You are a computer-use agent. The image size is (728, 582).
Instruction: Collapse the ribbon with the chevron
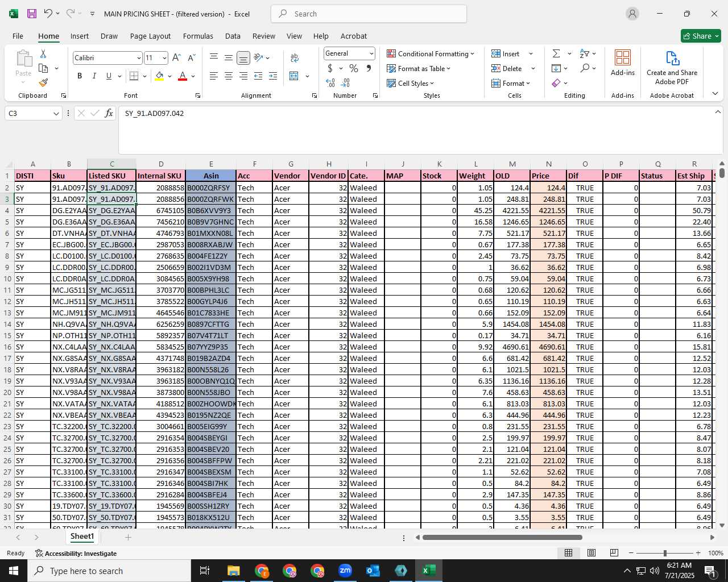[x=715, y=94]
